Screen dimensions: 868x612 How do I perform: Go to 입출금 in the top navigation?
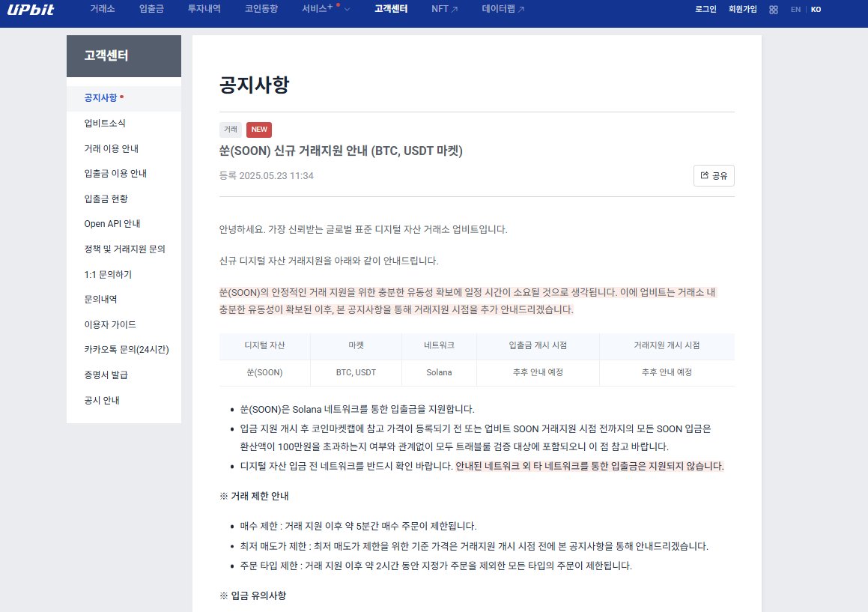(151, 9)
